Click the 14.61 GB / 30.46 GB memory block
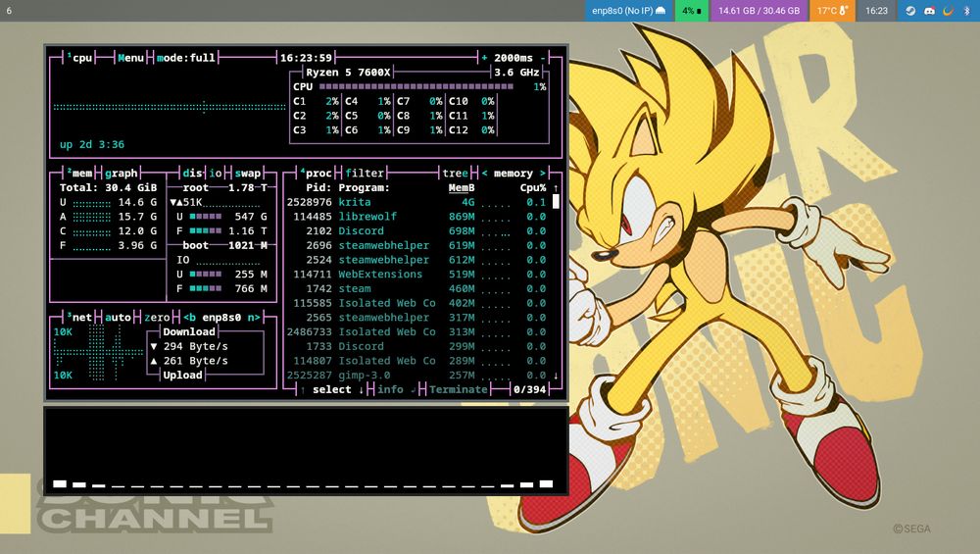 click(x=759, y=11)
